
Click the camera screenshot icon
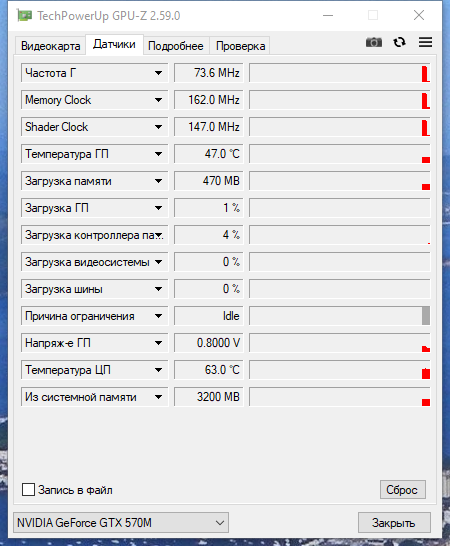[374, 42]
